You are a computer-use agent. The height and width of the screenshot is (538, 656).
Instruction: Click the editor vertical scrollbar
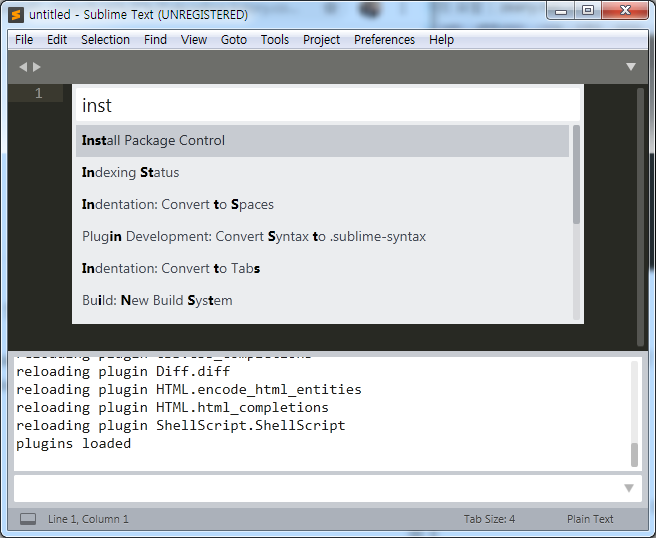tap(640, 217)
